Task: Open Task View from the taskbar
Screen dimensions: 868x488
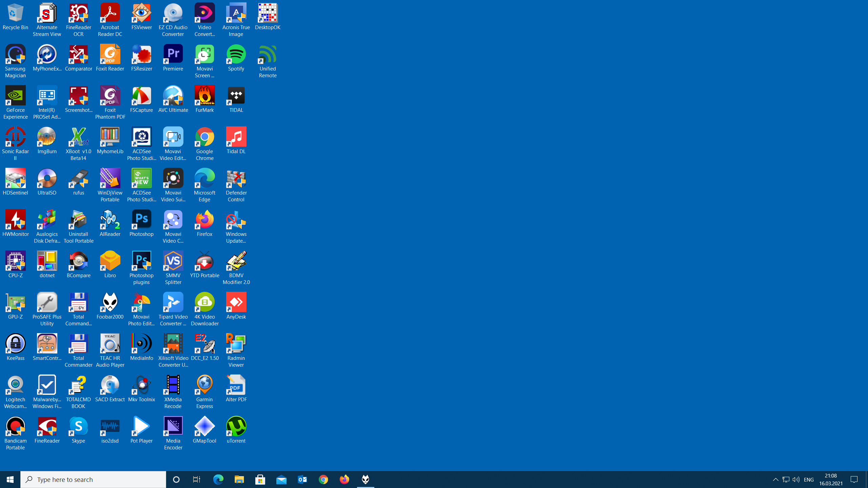Action: coord(197,480)
